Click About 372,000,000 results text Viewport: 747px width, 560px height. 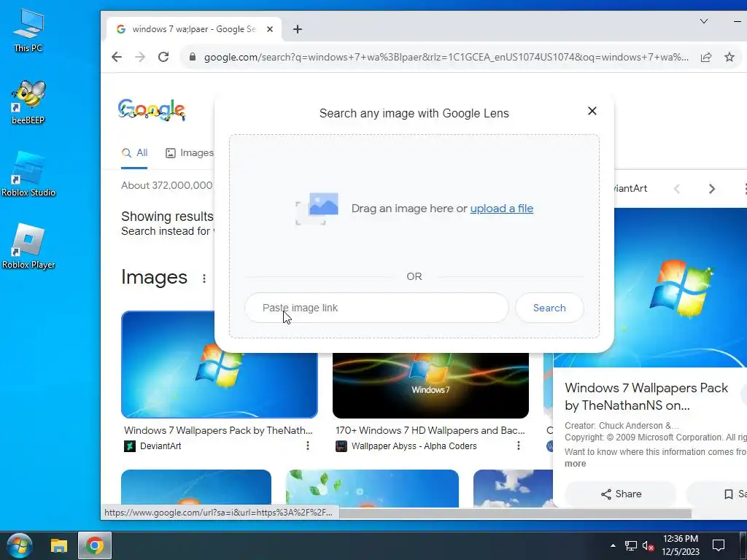[167, 185]
